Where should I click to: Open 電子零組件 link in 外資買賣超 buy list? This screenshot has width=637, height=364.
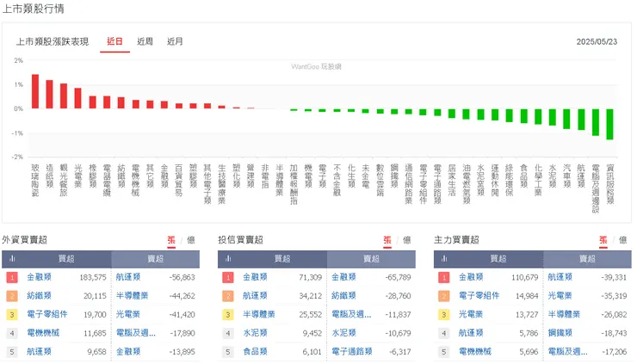47,315
